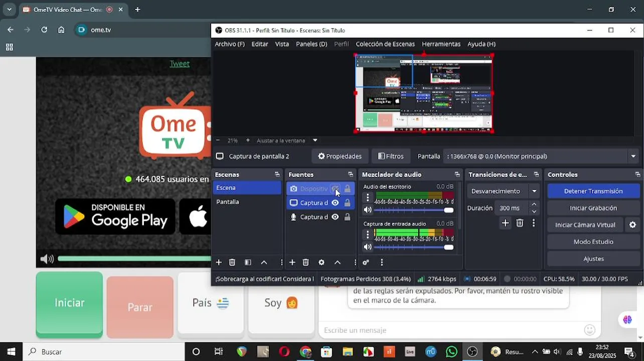Remove selected scene with trash icon
This screenshot has width=644, height=361.
point(232,262)
